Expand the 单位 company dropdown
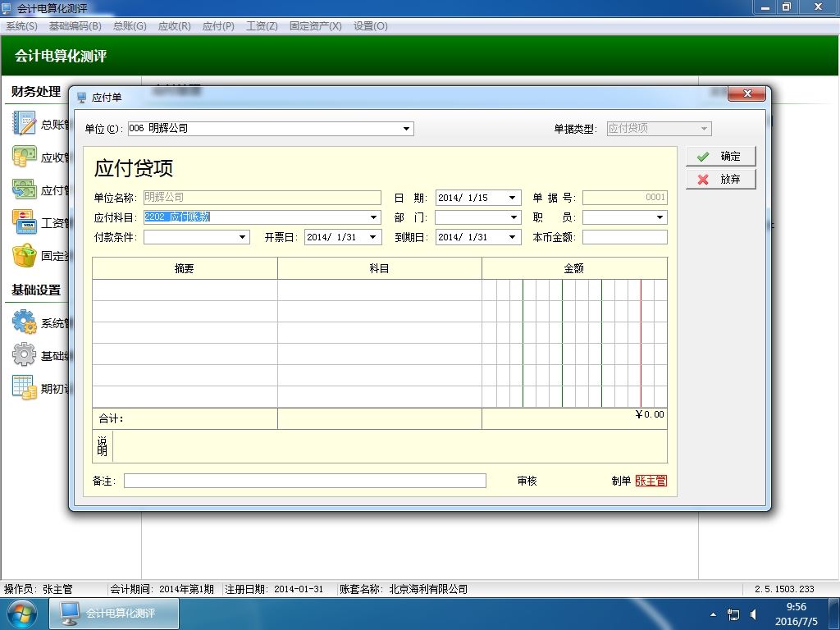The height and width of the screenshot is (630, 840). pos(406,129)
